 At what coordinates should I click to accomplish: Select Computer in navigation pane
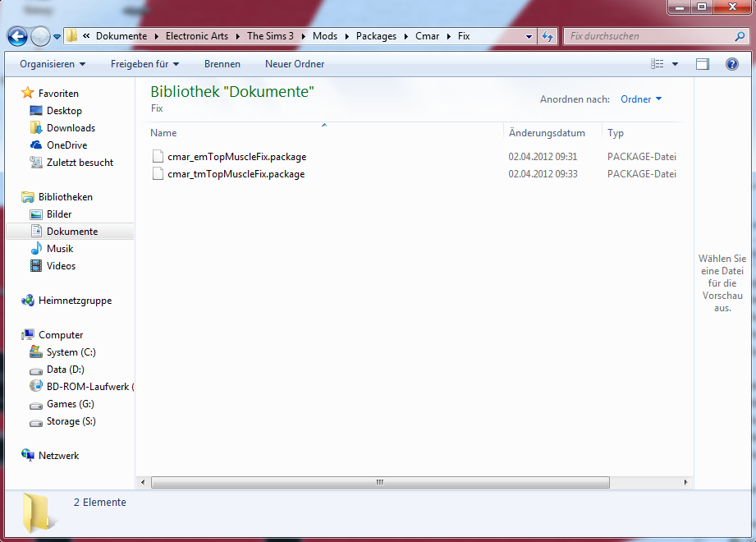(60, 335)
